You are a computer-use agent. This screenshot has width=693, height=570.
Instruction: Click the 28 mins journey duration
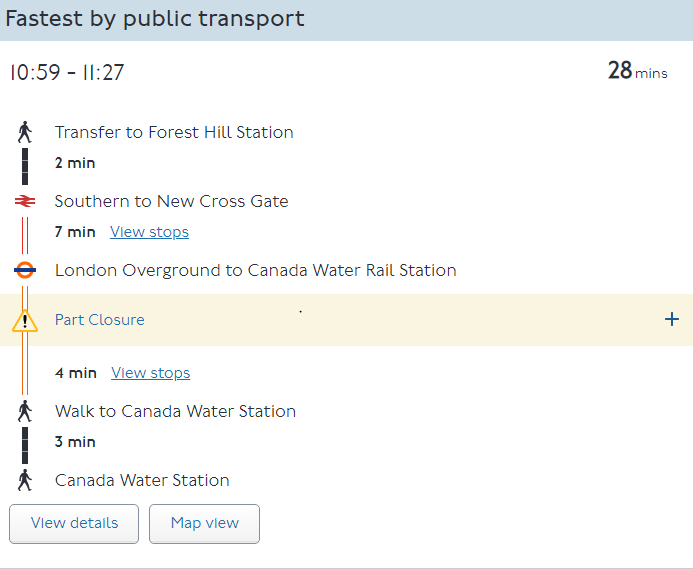(636, 71)
